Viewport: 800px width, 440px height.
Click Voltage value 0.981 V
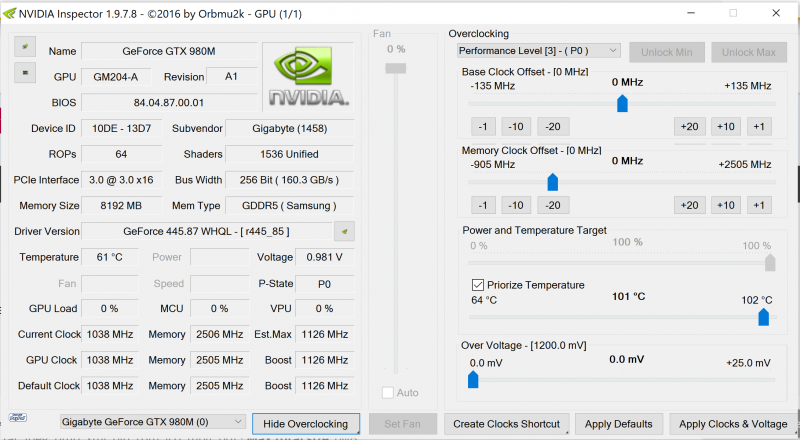324,257
